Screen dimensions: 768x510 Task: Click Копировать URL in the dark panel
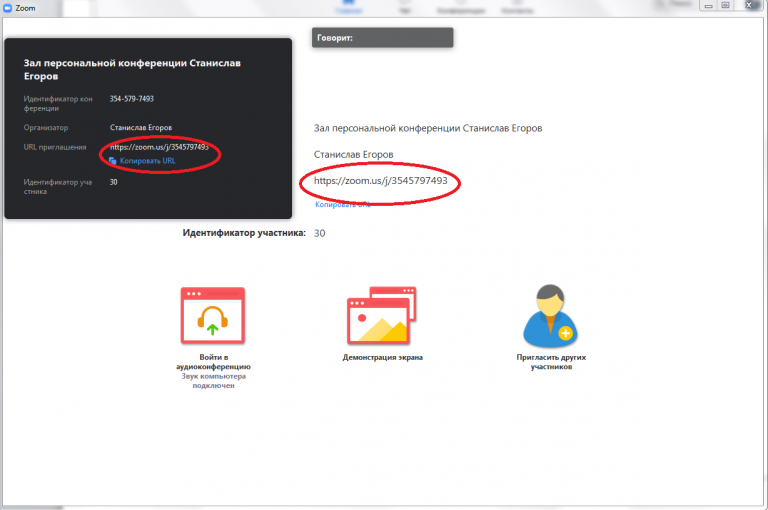point(147,160)
